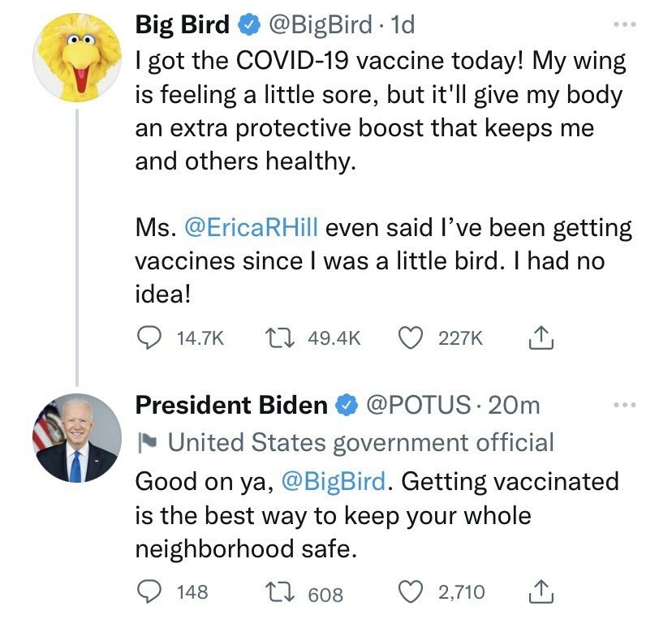Reply to Big Bird's vaccine tweet
Image resolution: width=672 pixels, height=619 pixels.
[149, 337]
